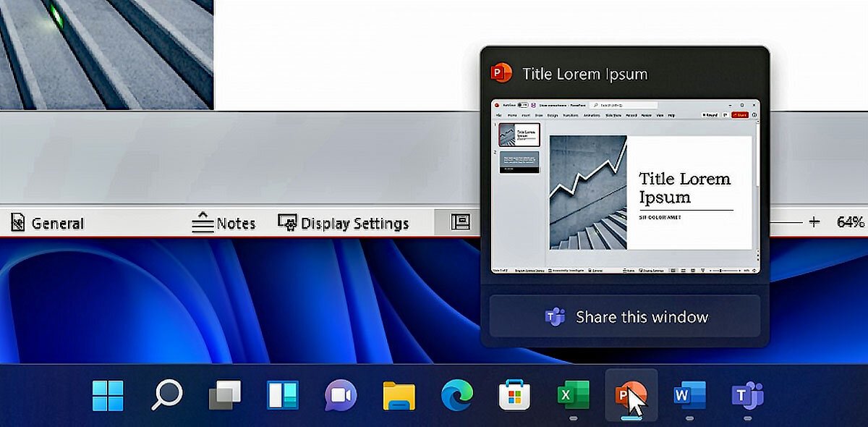
Task: Open the 64% zoom level dialog
Action: point(851,222)
